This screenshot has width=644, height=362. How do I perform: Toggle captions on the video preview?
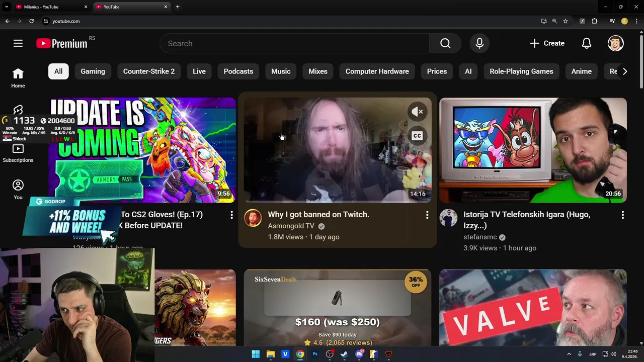pos(417,136)
